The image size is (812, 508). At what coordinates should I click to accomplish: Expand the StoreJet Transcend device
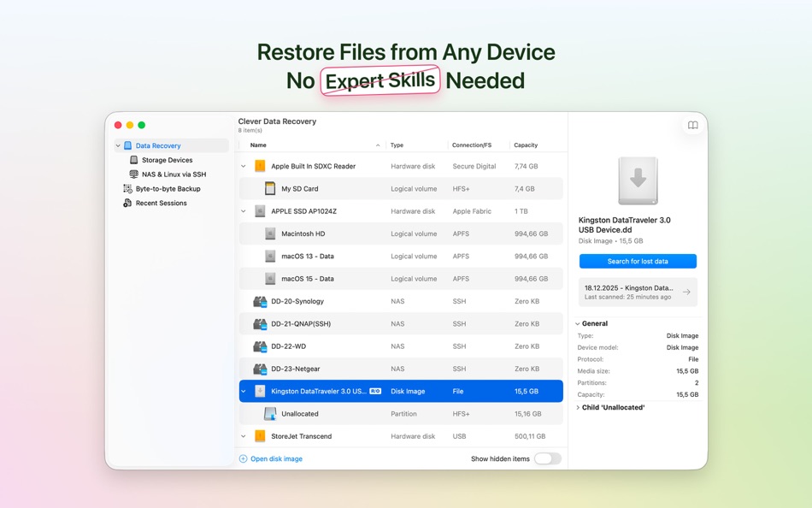point(243,436)
